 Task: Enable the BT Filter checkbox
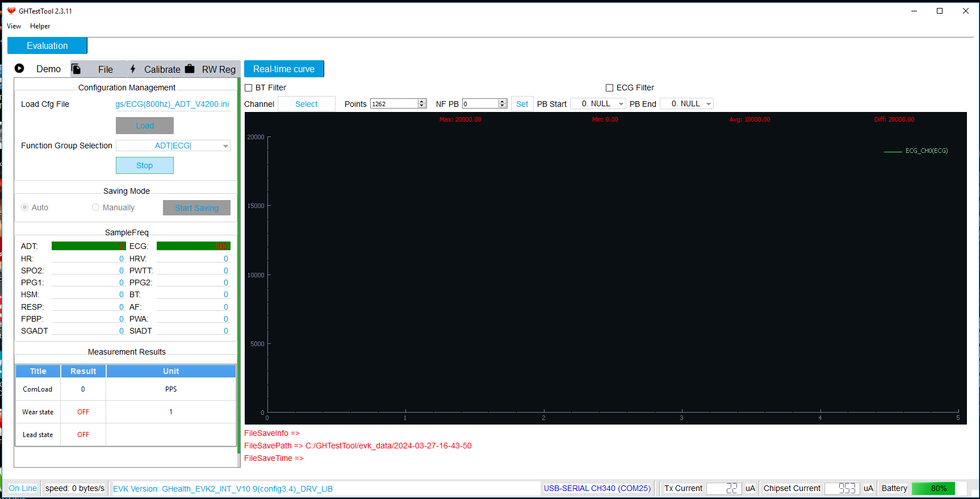click(249, 88)
